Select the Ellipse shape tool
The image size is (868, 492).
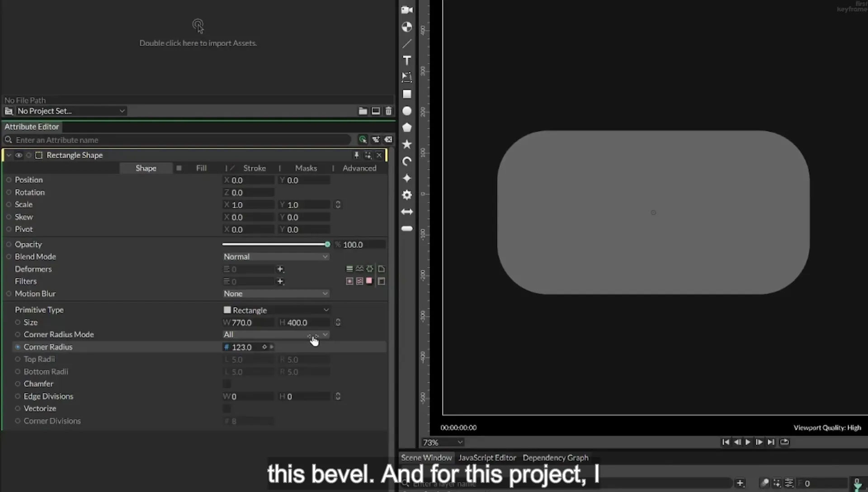[x=407, y=111]
